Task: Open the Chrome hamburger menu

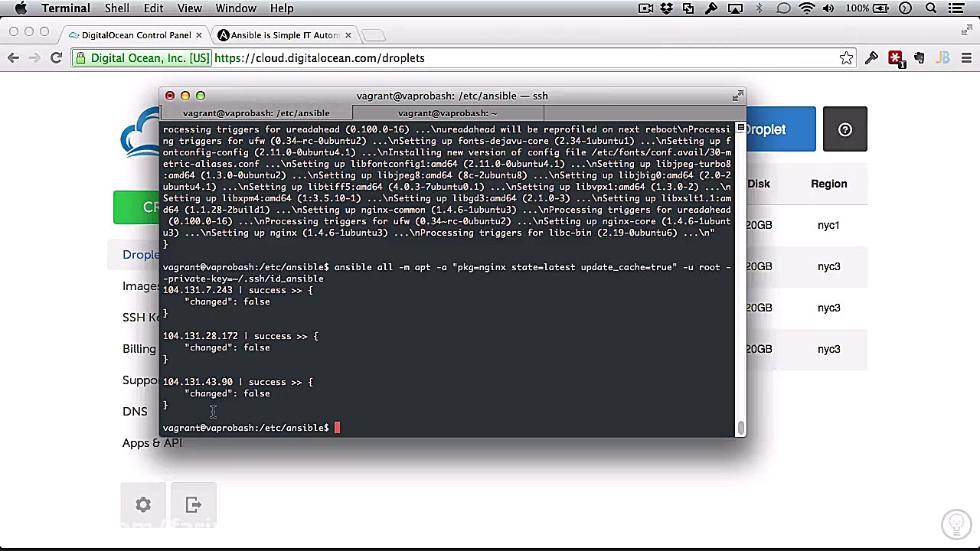Action: (x=966, y=58)
